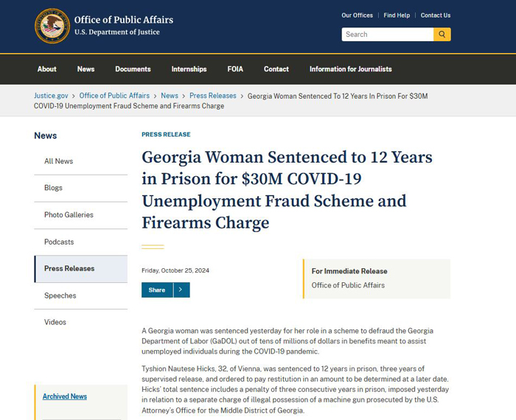Open Information for Journalists menu
Image resolution: width=516 pixels, height=420 pixels.
pos(350,69)
